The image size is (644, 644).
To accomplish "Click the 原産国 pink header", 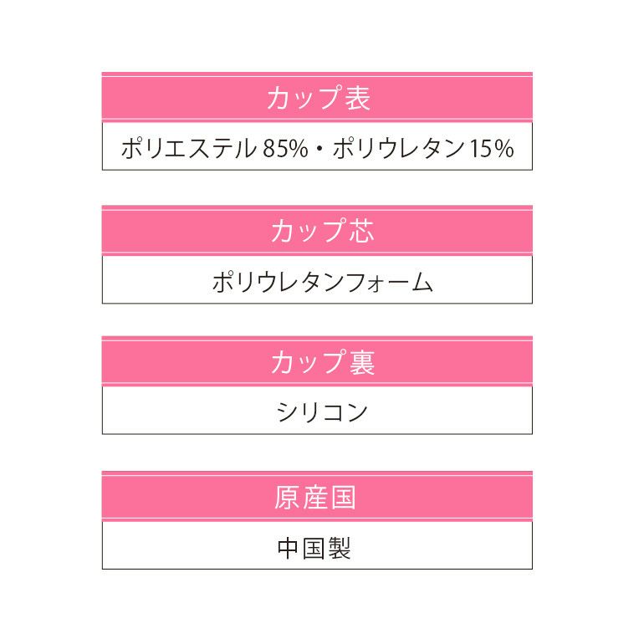I will click(x=317, y=497).
